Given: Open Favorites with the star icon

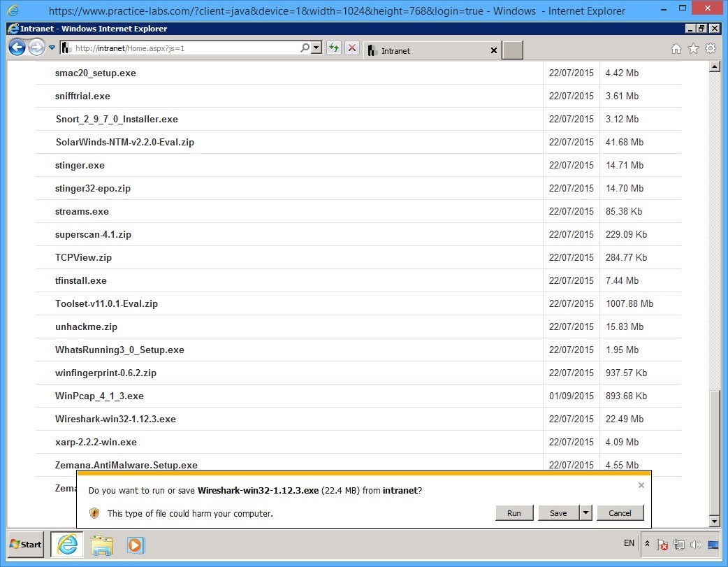Looking at the screenshot, I should pos(692,49).
